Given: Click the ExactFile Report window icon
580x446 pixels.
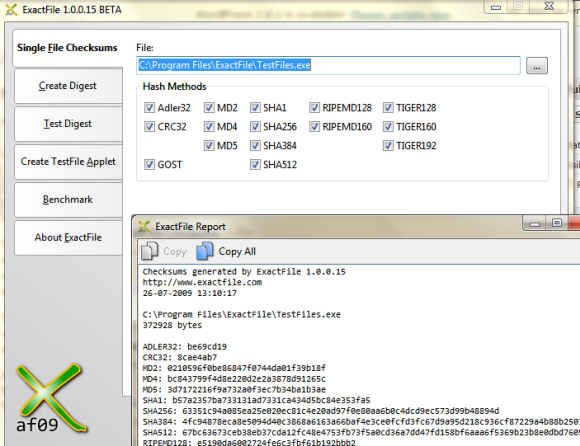Looking at the screenshot, I should (x=144, y=226).
